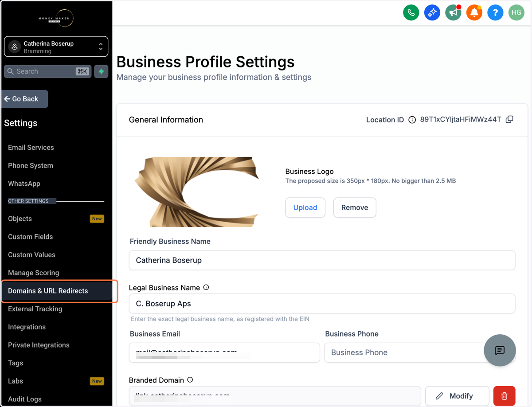
Task: Delete the branded domain with red trash button
Action: (504, 396)
